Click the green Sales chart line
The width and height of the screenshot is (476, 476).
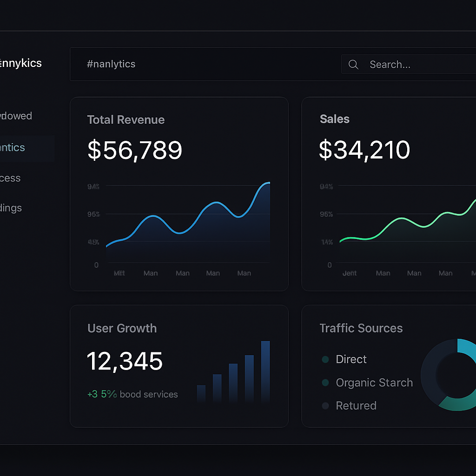point(402,218)
